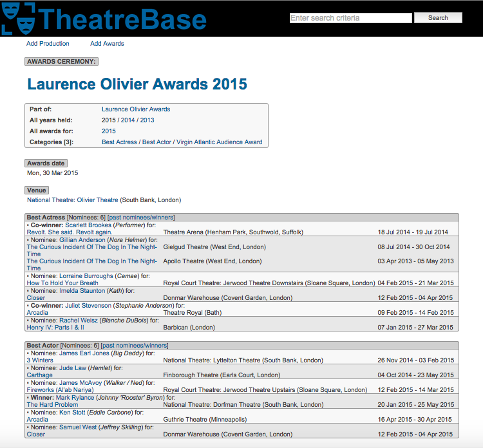This screenshot has width=483, height=448.
Task: Open Samuel West profile link
Action: (x=78, y=427)
